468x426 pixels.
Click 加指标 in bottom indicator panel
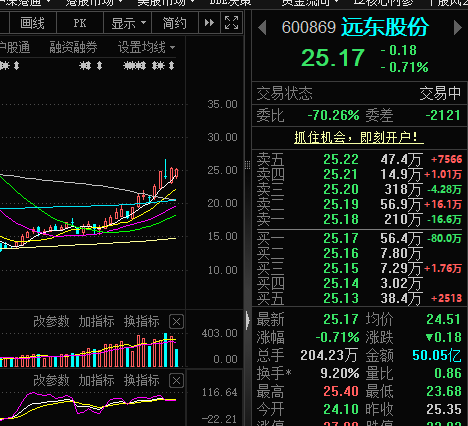(x=96, y=380)
